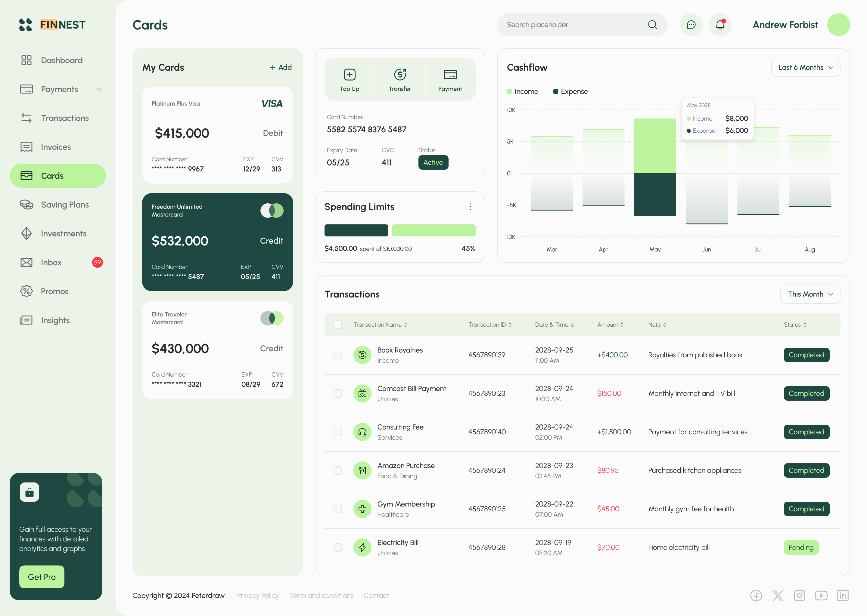Click the Get Pro button

click(42, 577)
